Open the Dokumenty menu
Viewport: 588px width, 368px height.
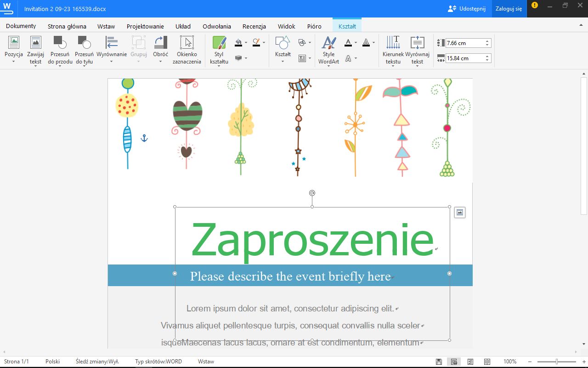(x=21, y=26)
